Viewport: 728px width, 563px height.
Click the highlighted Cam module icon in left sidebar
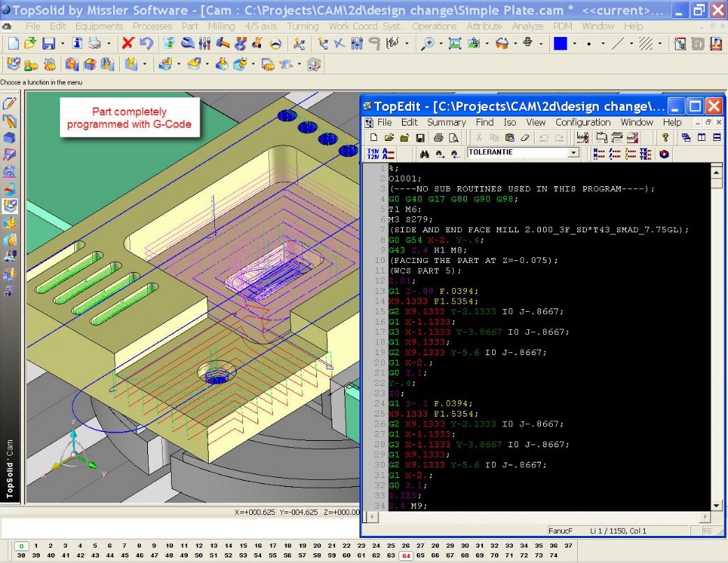[x=10, y=206]
